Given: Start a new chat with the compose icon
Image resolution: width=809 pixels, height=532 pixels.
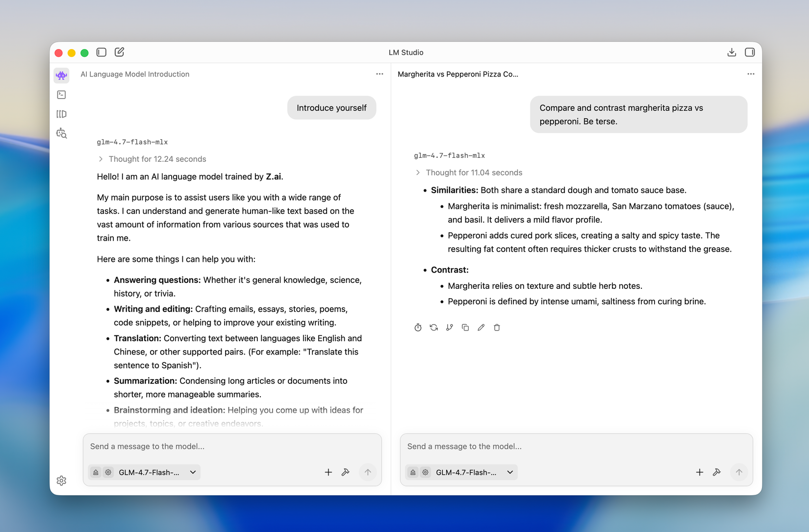Looking at the screenshot, I should pos(119,52).
